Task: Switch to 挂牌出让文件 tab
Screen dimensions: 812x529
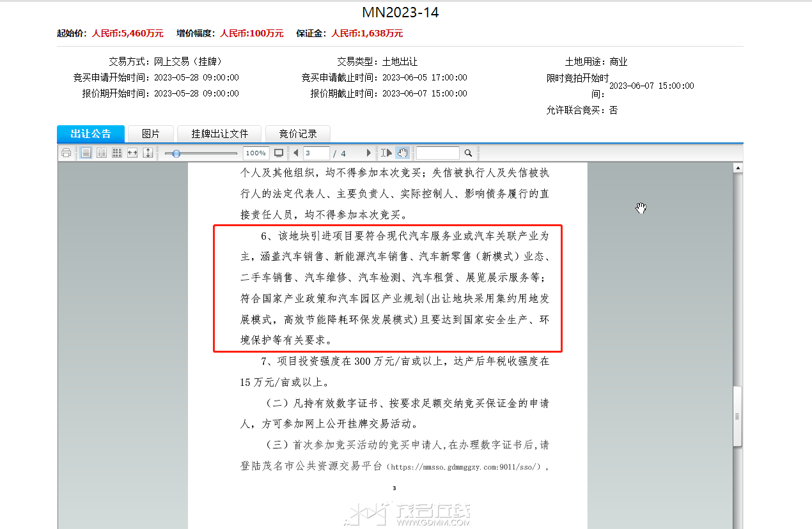Action: pos(219,134)
